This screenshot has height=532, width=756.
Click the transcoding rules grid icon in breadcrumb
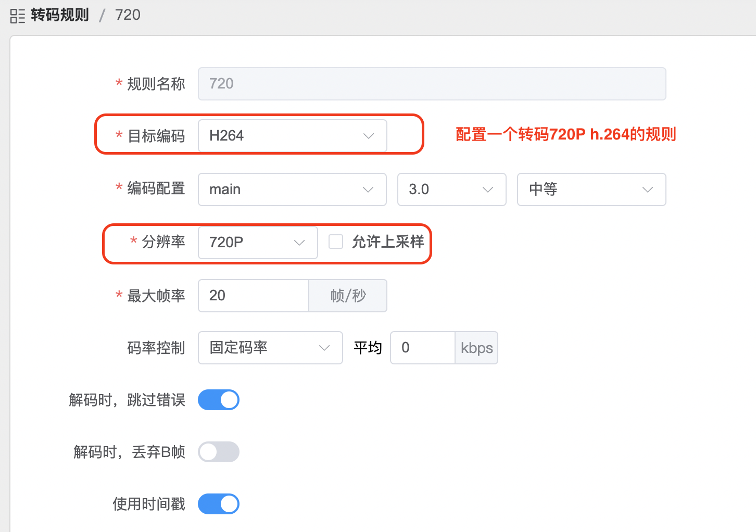(17, 16)
